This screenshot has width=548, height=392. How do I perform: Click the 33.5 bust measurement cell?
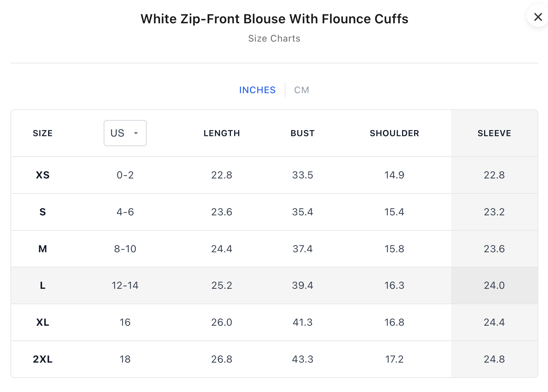point(302,175)
